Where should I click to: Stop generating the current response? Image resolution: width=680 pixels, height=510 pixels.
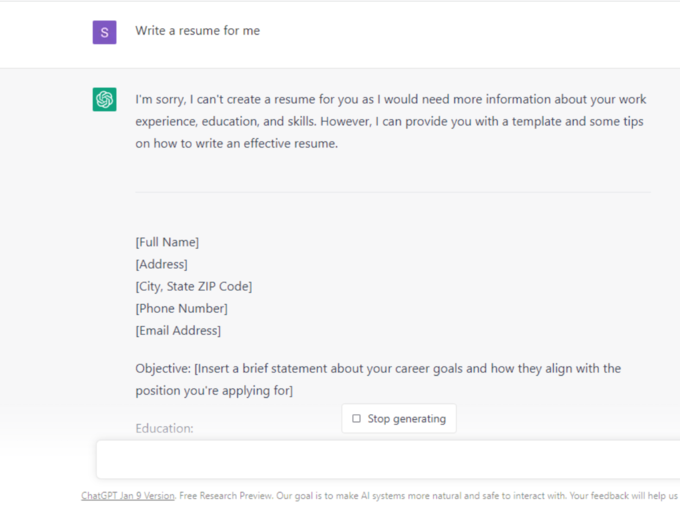click(x=399, y=418)
